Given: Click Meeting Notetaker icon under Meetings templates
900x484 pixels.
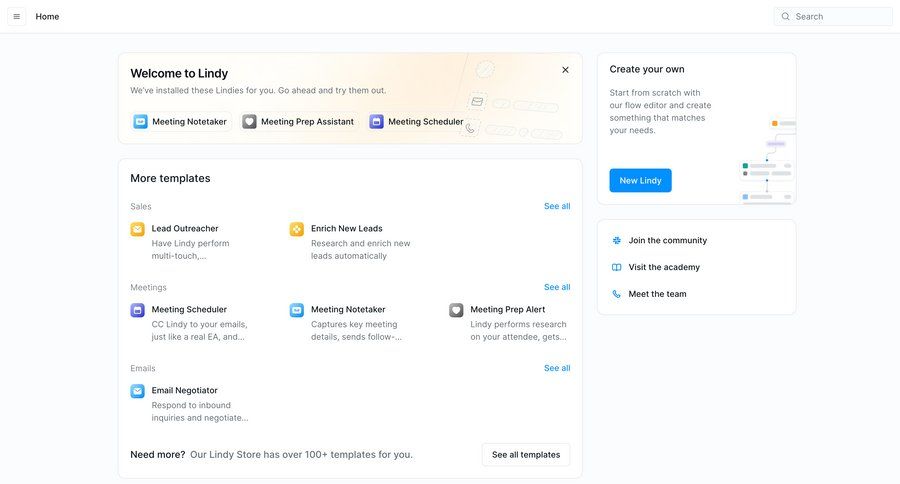Looking at the screenshot, I should [x=297, y=311].
